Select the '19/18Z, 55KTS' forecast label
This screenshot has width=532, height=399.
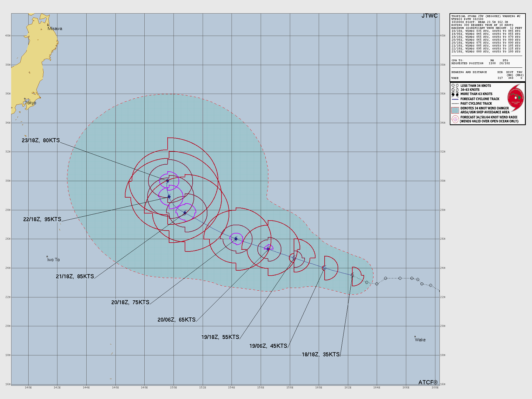click(x=220, y=337)
